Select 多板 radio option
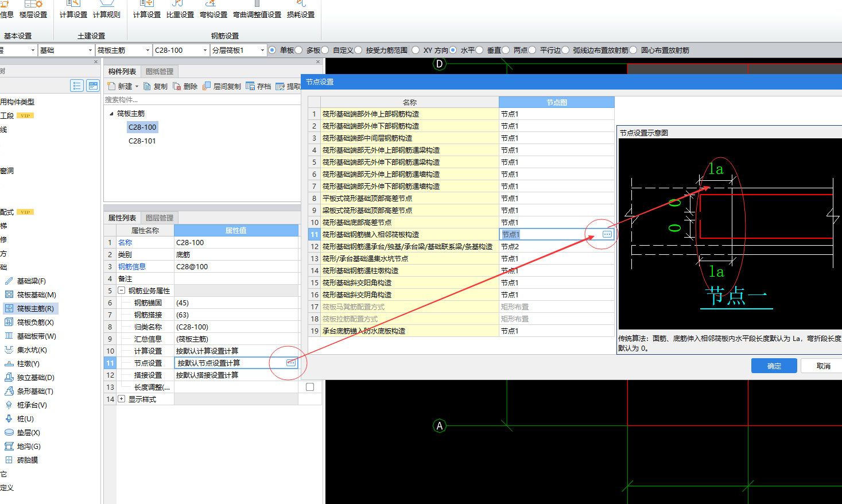 click(298, 50)
